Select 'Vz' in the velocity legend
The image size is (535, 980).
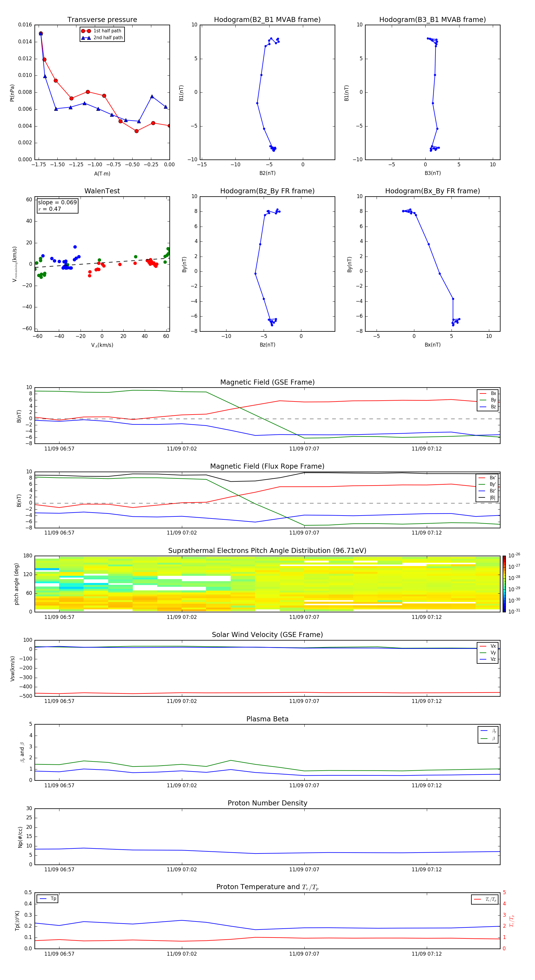coord(488,659)
